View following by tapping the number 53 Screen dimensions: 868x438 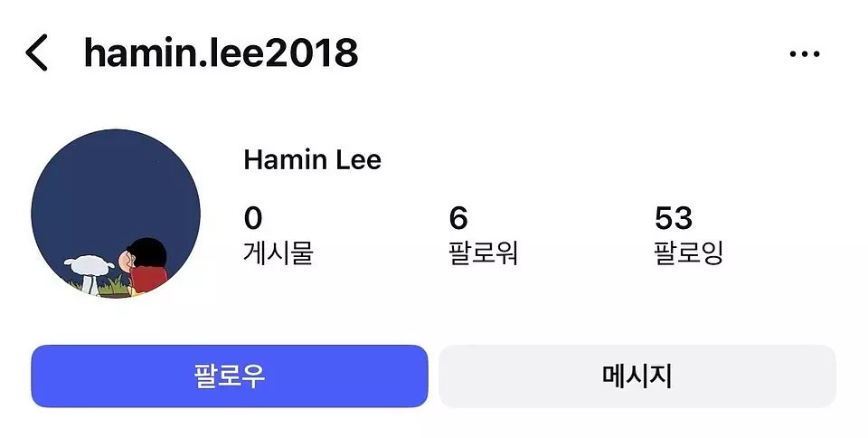[x=674, y=218]
